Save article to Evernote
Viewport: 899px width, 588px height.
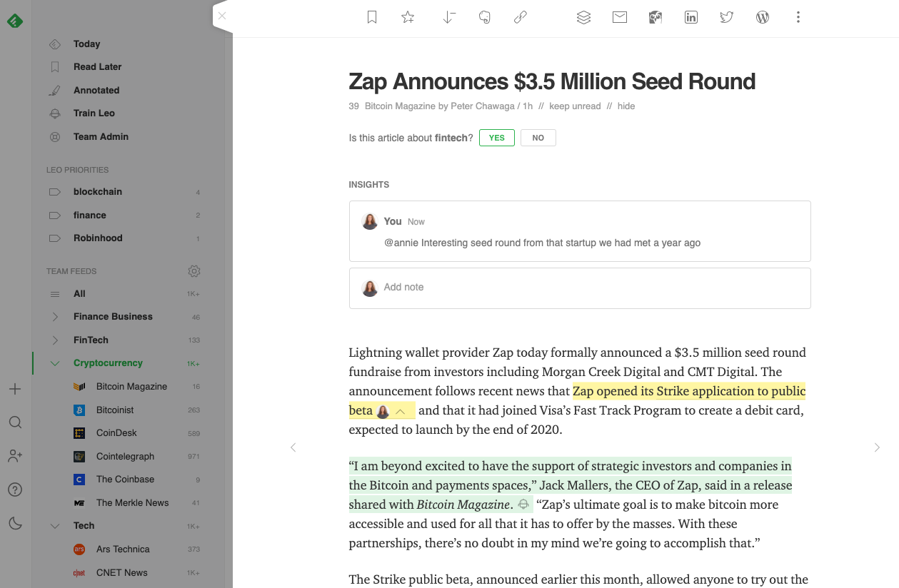(x=485, y=17)
